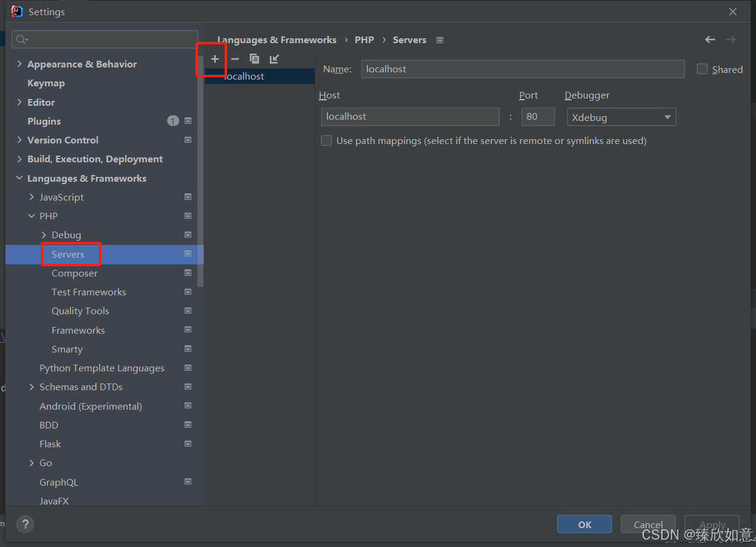Open help using the question mark icon
Viewport: 756px width, 547px height.
click(x=25, y=524)
